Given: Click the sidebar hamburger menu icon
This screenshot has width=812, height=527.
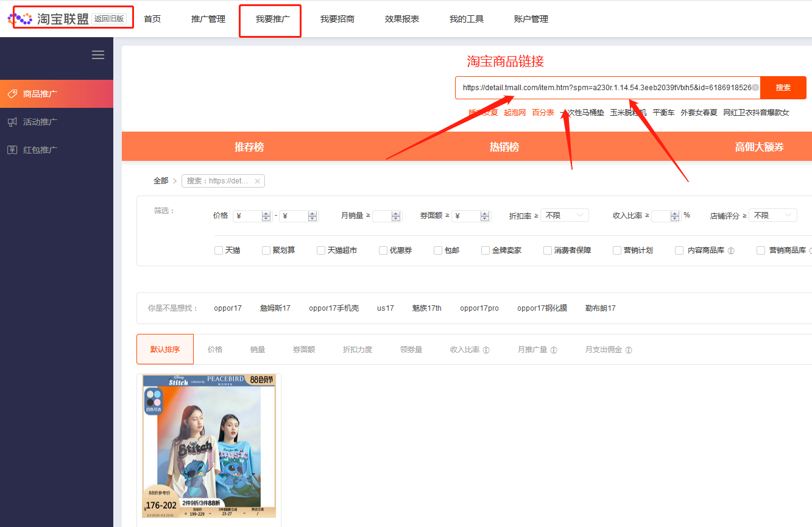Looking at the screenshot, I should (x=97, y=55).
